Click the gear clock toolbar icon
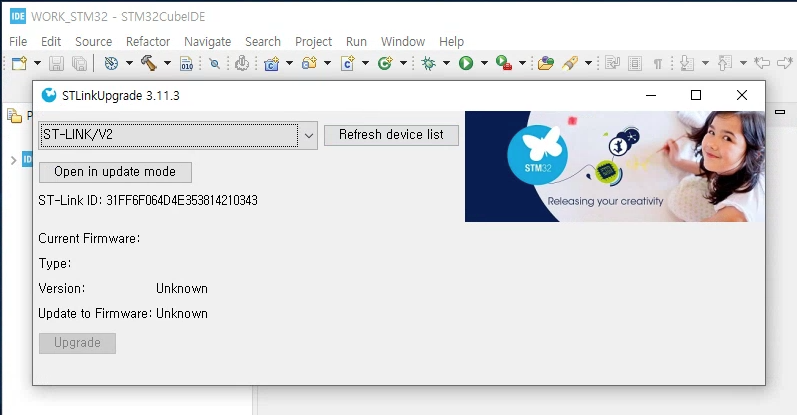The image size is (797, 415). click(242, 63)
